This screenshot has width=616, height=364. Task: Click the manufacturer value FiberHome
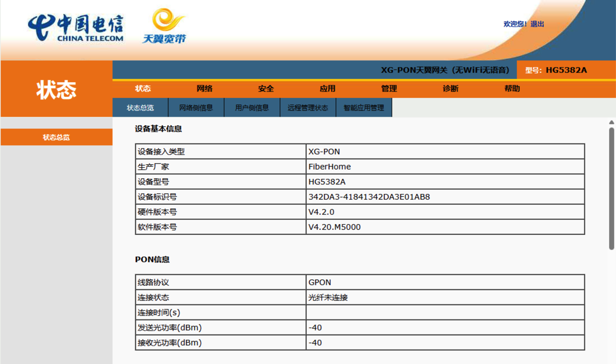tap(329, 167)
